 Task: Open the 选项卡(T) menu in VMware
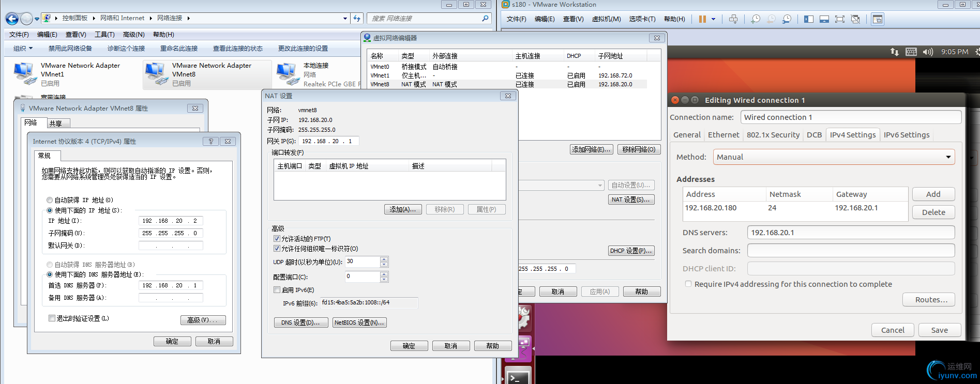pos(642,19)
